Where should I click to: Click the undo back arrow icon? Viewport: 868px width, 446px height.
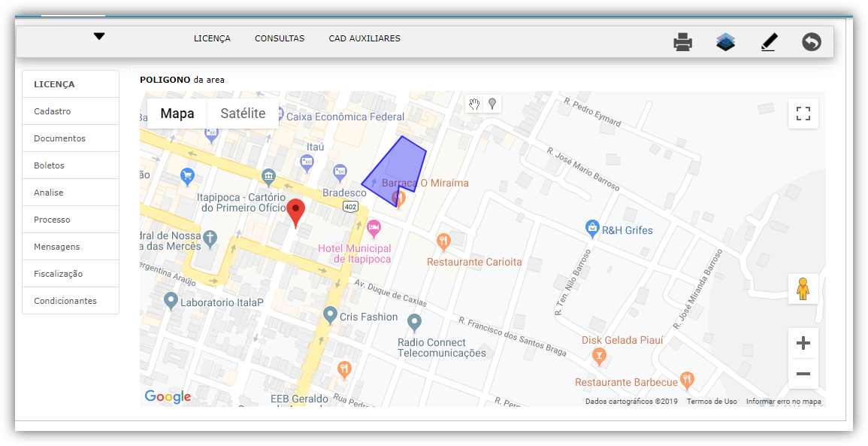coord(811,42)
